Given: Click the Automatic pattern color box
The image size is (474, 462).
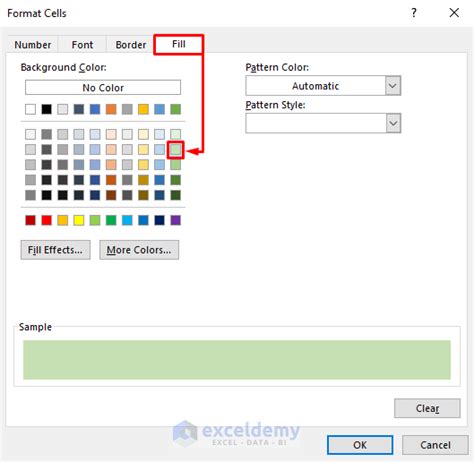Looking at the screenshot, I should pos(316,86).
